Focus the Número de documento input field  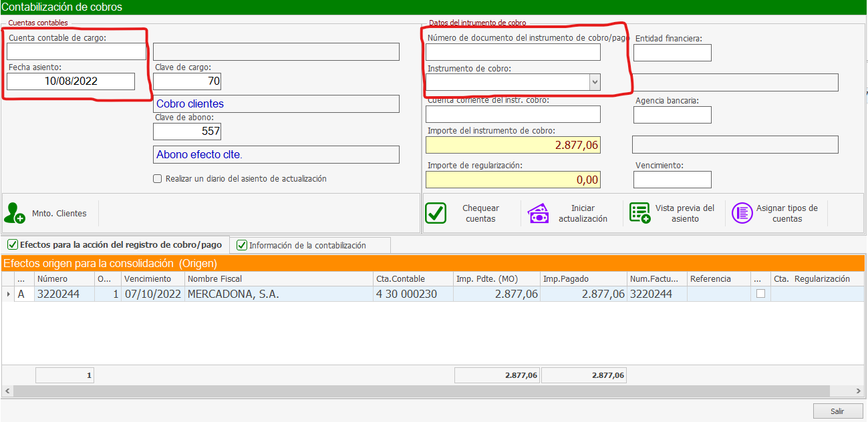(513, 52)
